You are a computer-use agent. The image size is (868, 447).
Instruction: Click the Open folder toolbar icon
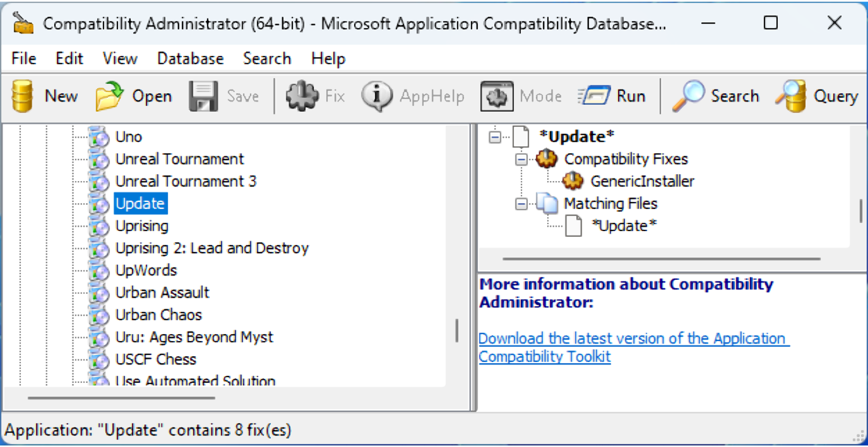tap(109, 96)
